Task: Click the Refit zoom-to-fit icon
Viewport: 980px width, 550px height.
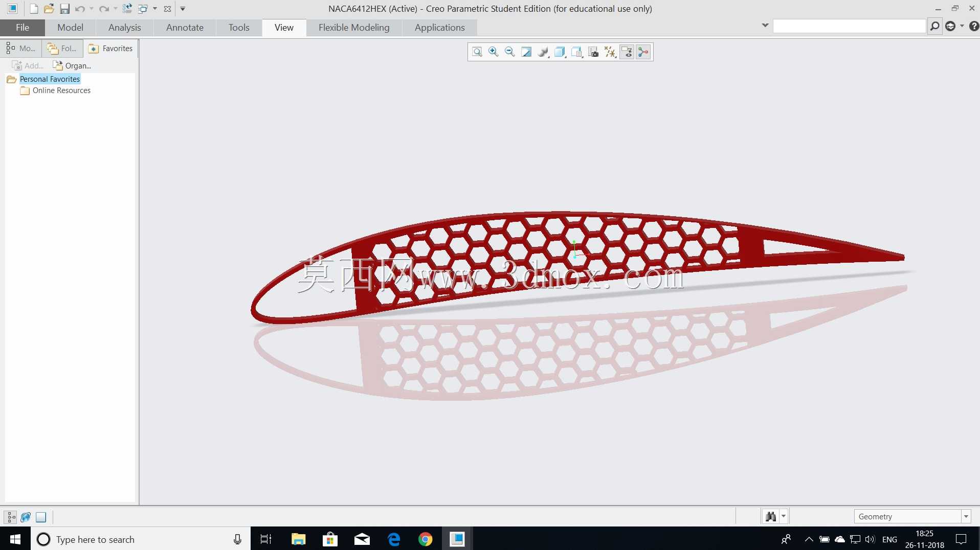Action: point(477,52)
